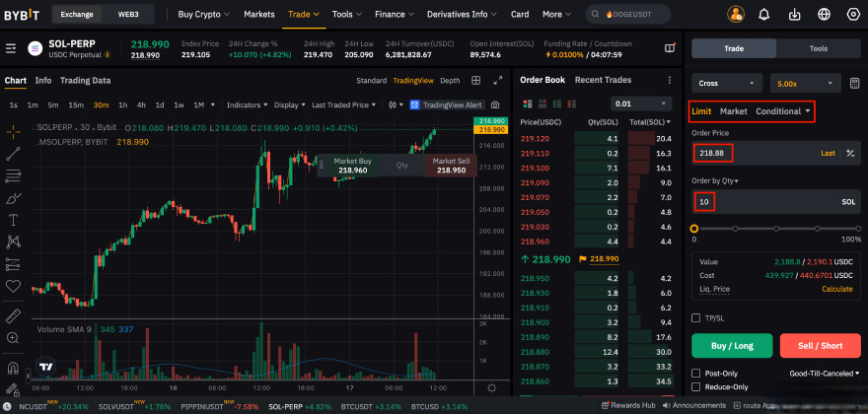Click the Order Price input field

click(776, 153)
